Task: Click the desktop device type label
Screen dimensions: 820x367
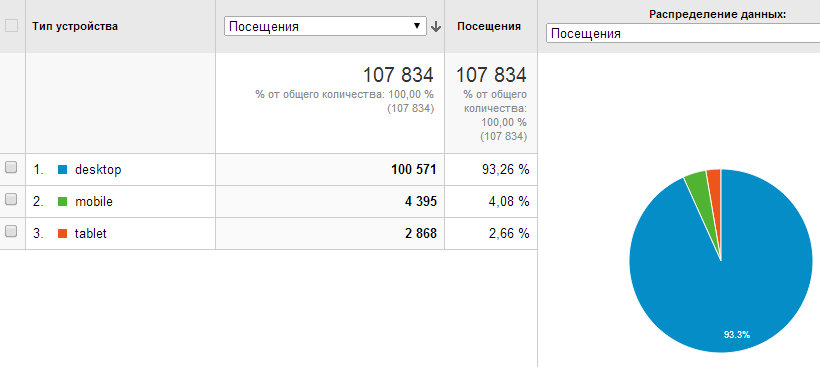Action: (98, 170)
